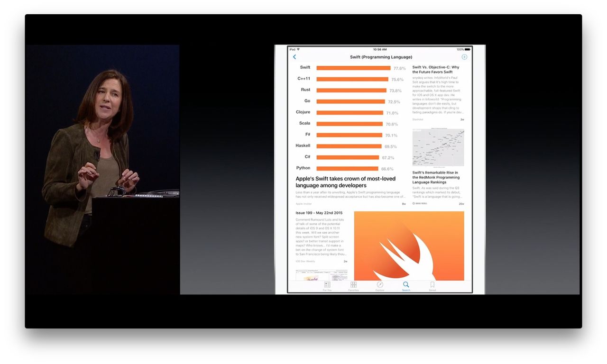This screenshot has width=607, height=364.
Task: Go to the Saved tab
Action: click(x=432, y=286)
